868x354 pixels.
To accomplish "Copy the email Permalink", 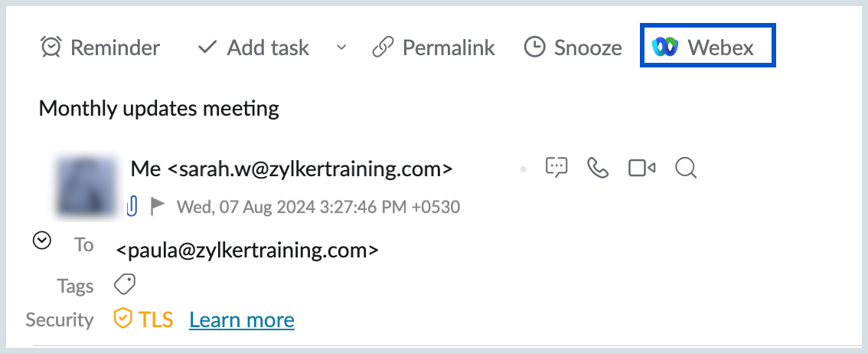I will 434,48.
